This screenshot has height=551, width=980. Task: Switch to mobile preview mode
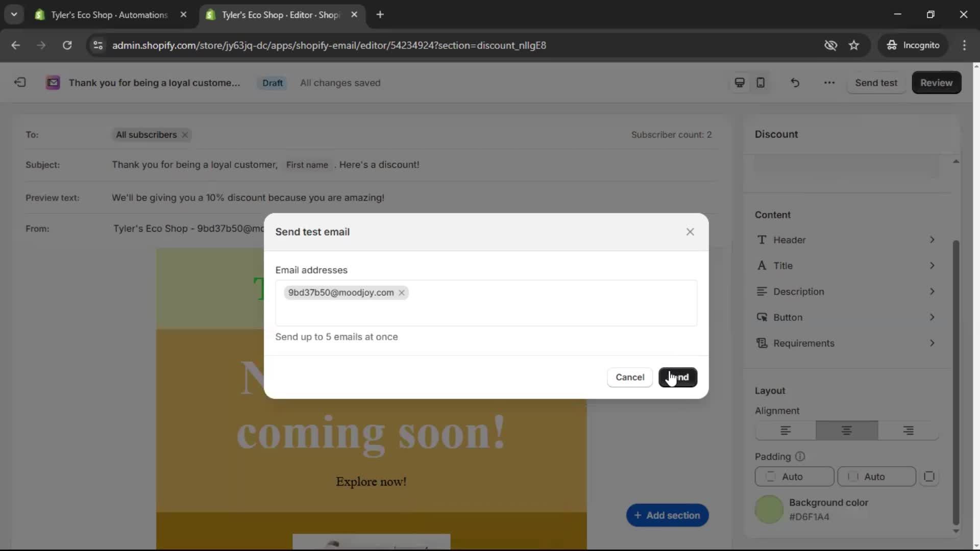(x=760, y=82)
